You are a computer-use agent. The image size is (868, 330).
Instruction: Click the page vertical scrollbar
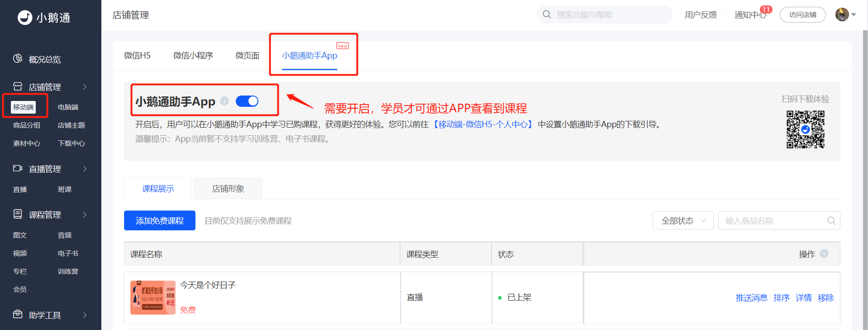[x=865, y=180]
